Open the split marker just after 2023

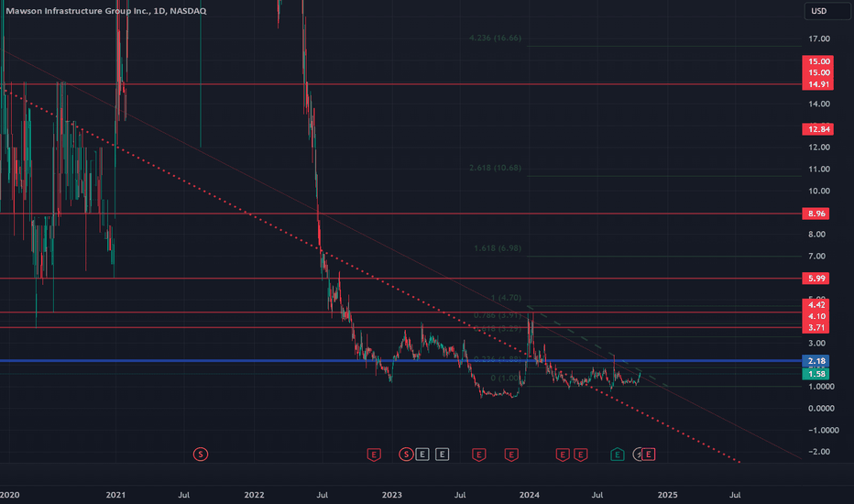(406, 454)
